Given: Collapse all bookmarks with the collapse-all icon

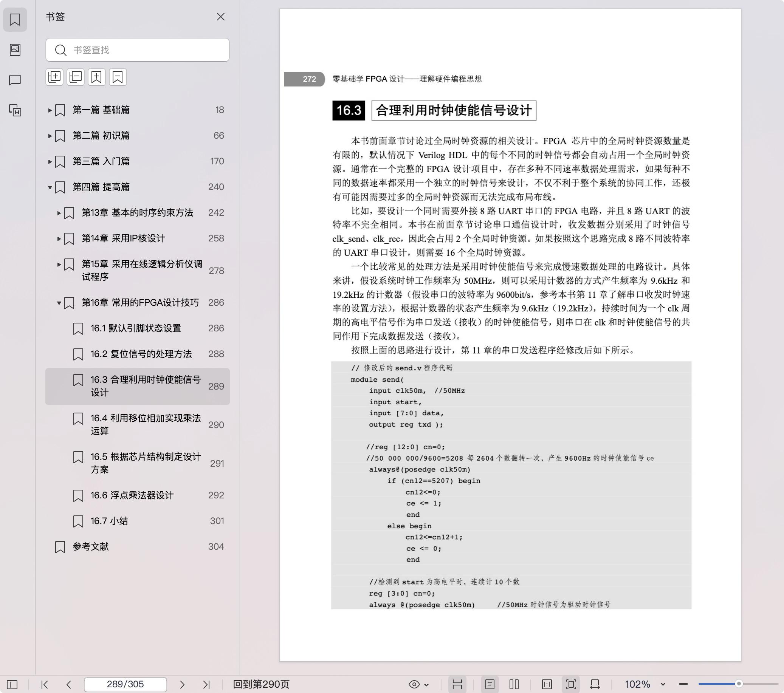Looking at the screenshot, I should point(76,77).
